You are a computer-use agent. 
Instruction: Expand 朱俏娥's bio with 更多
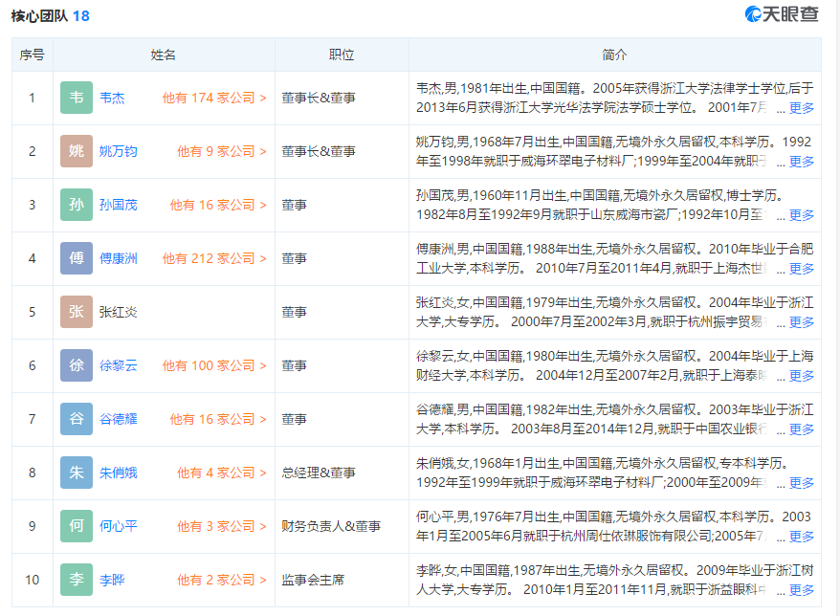point(801,483)
